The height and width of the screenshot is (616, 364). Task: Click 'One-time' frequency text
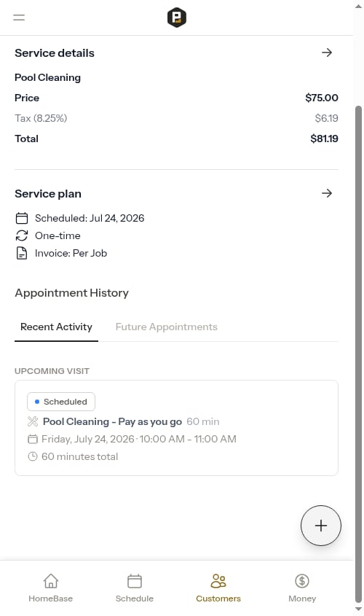[x=58, y=235]
